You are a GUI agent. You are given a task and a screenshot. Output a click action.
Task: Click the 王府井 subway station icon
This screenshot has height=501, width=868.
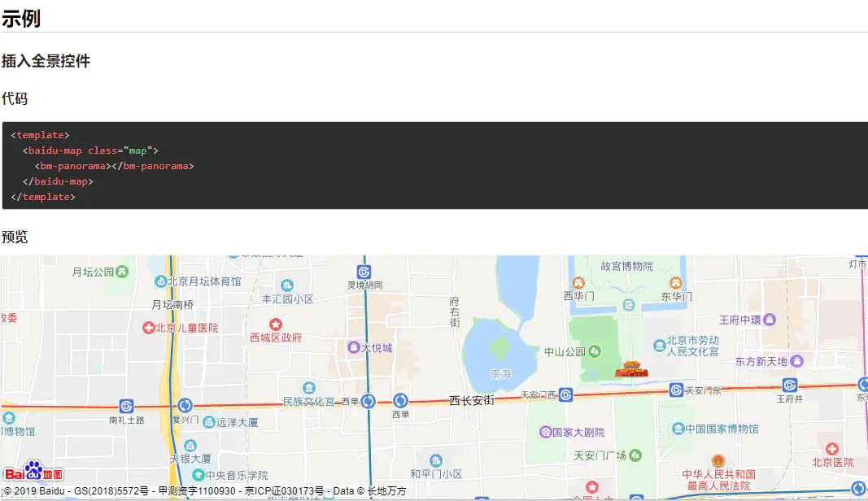[x=788, y=385]
